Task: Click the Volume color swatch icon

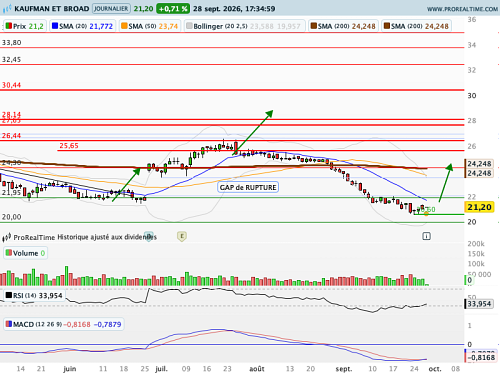Action: point(9,253)
